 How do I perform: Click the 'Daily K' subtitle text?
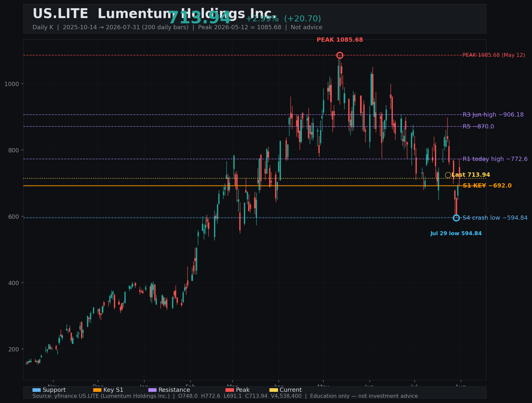pos(43,27)
